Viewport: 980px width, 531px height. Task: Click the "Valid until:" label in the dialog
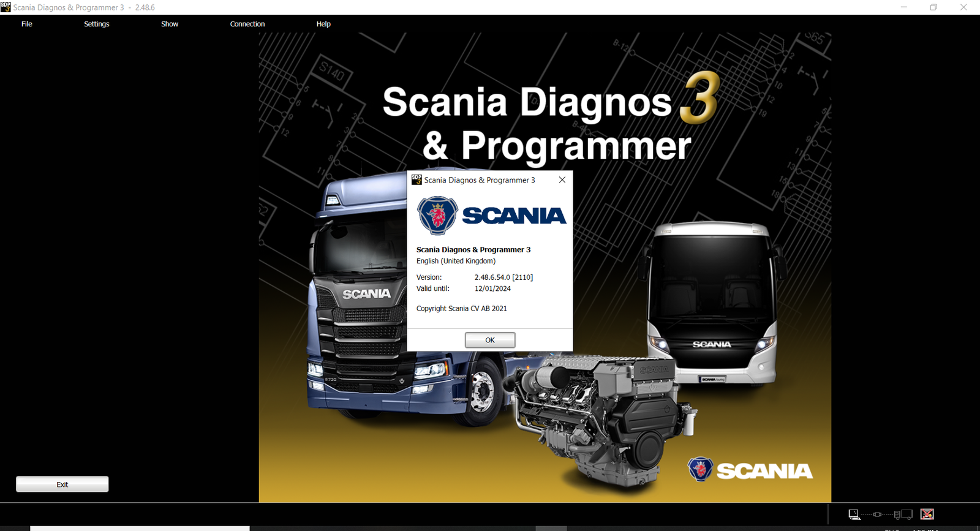pos(433,288)
